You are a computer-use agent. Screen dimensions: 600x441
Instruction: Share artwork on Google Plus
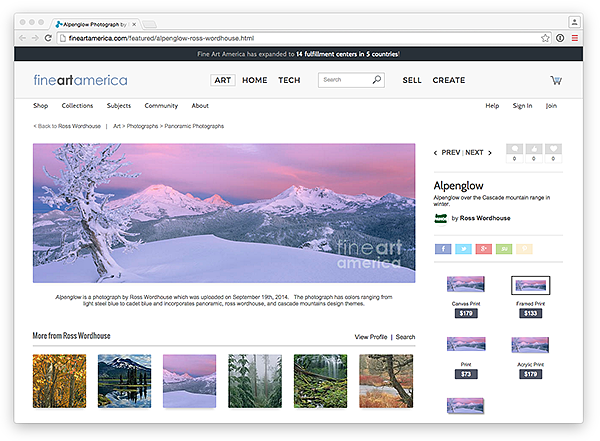point(484,248)
